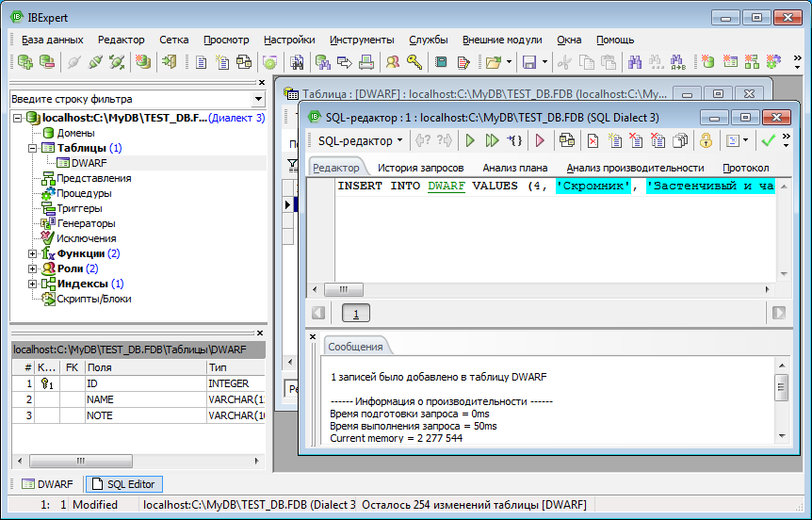Viewport: 812px width, 520px height.
Task: Expand the Роли tree node
Action: point(33,268)
